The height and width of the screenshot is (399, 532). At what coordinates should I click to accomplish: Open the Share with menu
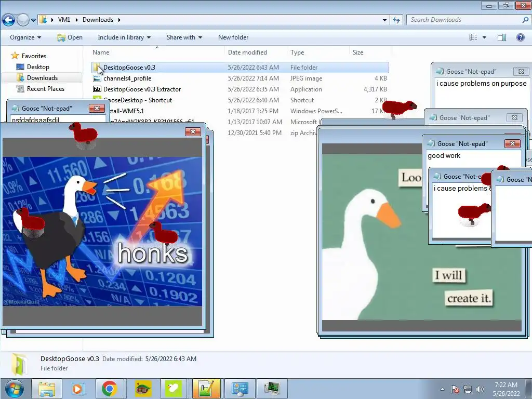click(184, 37)
